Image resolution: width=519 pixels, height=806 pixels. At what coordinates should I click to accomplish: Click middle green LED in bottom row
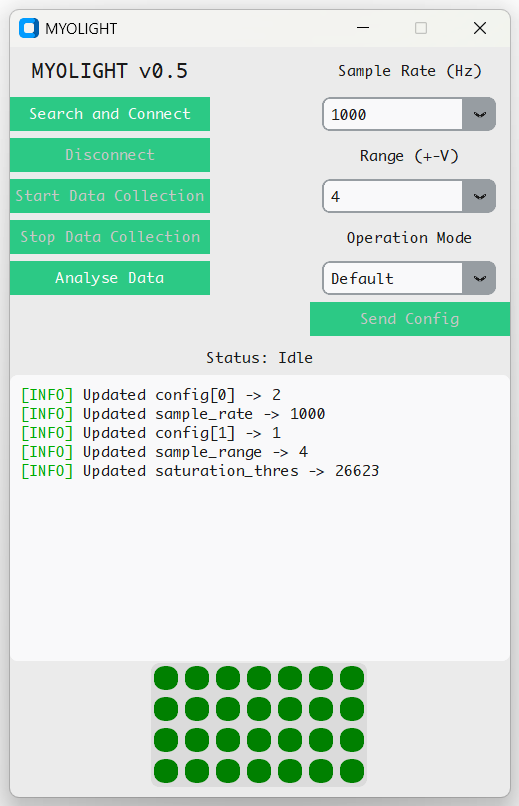pos(259,772)
